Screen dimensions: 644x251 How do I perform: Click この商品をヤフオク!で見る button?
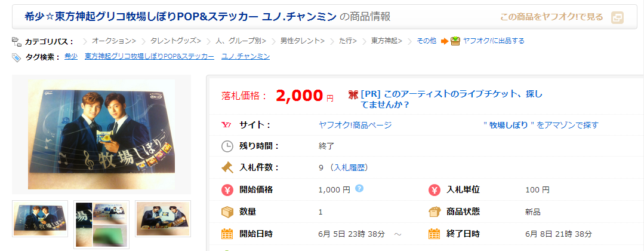pyautogui.click(x=551, y=17)
